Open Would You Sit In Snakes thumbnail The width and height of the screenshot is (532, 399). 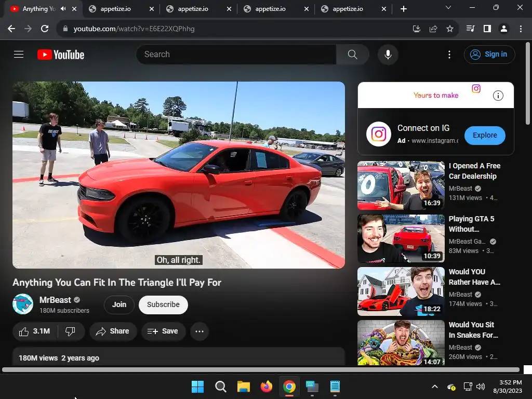click(x=401, y=343)
